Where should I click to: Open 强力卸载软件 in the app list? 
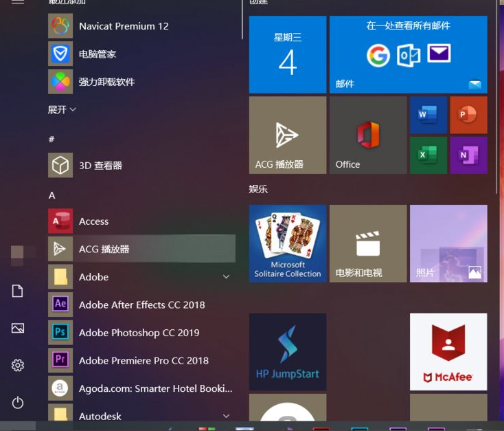tap(141, 82)
